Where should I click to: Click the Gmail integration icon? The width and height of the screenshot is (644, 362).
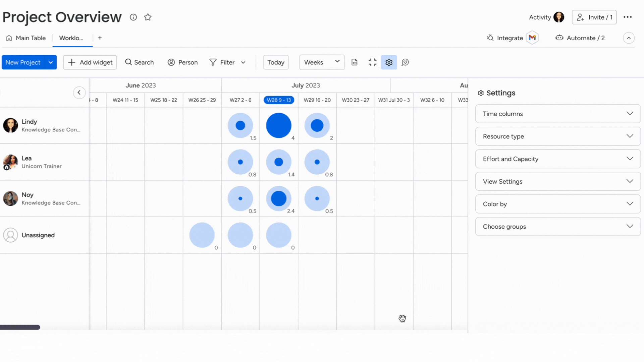[532, 38]
